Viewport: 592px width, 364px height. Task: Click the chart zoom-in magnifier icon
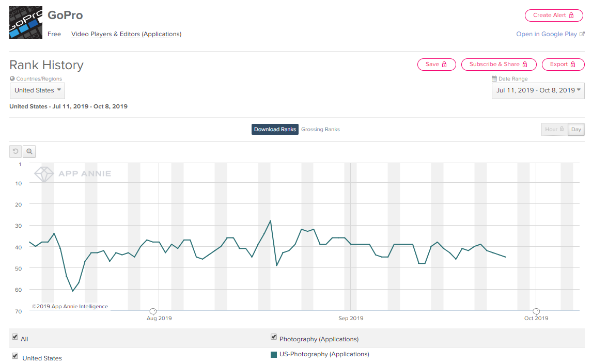[x=29, y=151]
